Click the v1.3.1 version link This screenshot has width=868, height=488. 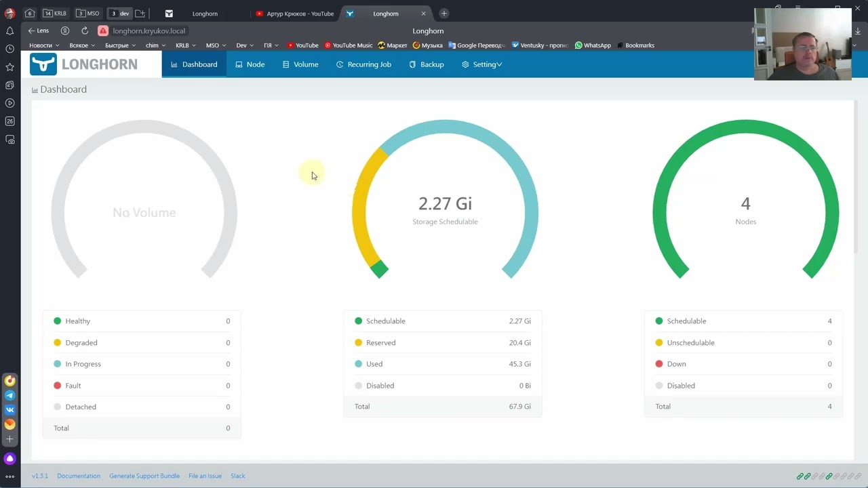(x=40, y=476)
